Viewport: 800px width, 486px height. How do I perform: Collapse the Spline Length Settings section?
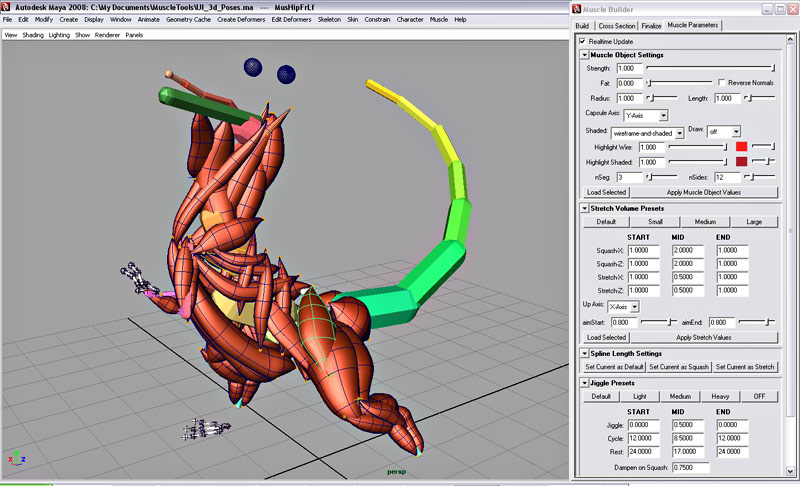(585, 353)
